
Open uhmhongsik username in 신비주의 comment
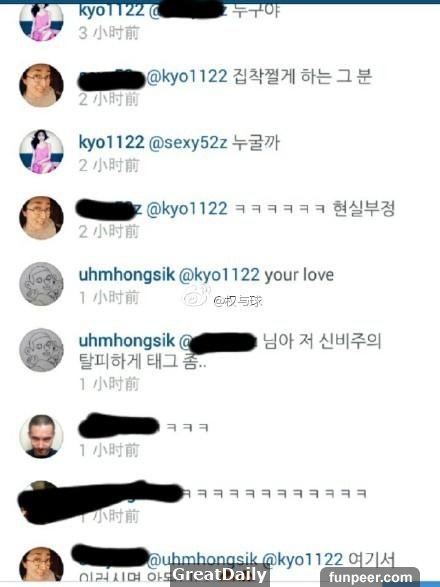click(x=127, y=341)
